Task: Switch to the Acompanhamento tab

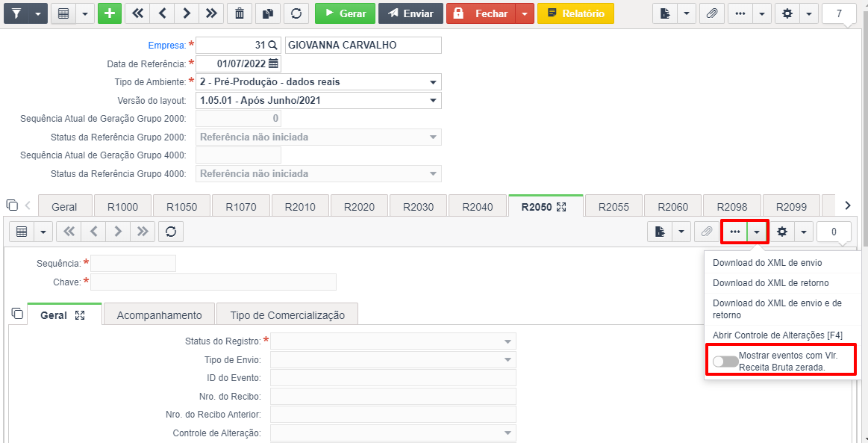Action: click(160, 315)
